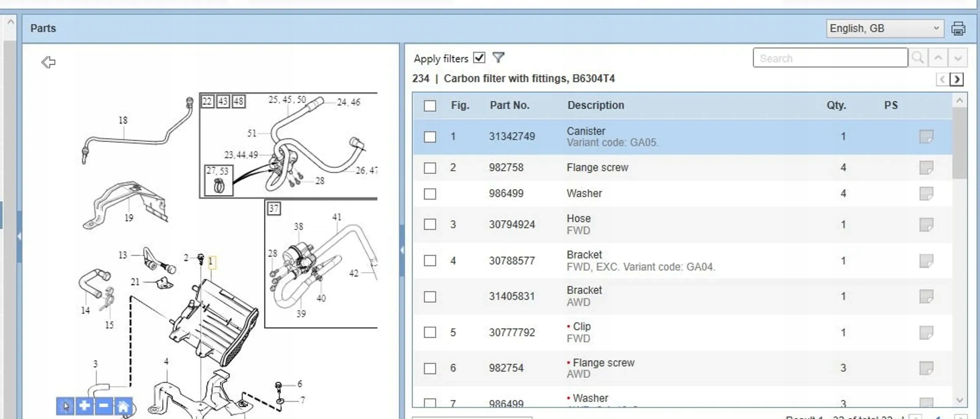Check the Washer 986499 quantity 4 checkbox
The height and width of the screenshot is (419, 980).
tap(430, 194)
